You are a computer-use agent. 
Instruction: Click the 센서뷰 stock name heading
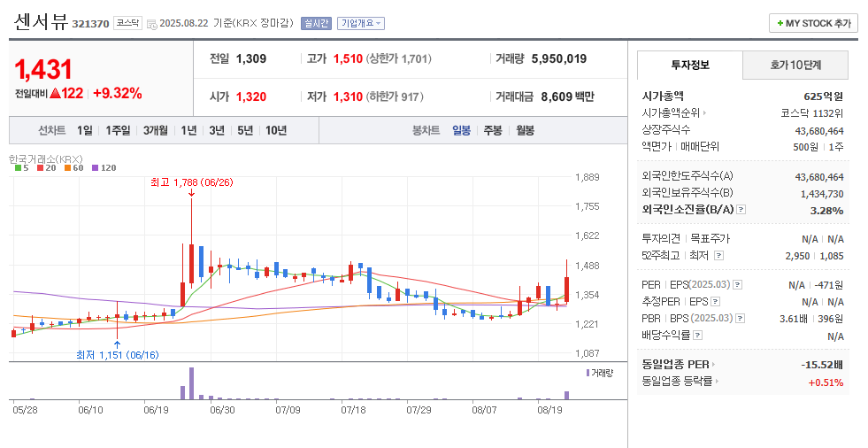click(41, 22)
